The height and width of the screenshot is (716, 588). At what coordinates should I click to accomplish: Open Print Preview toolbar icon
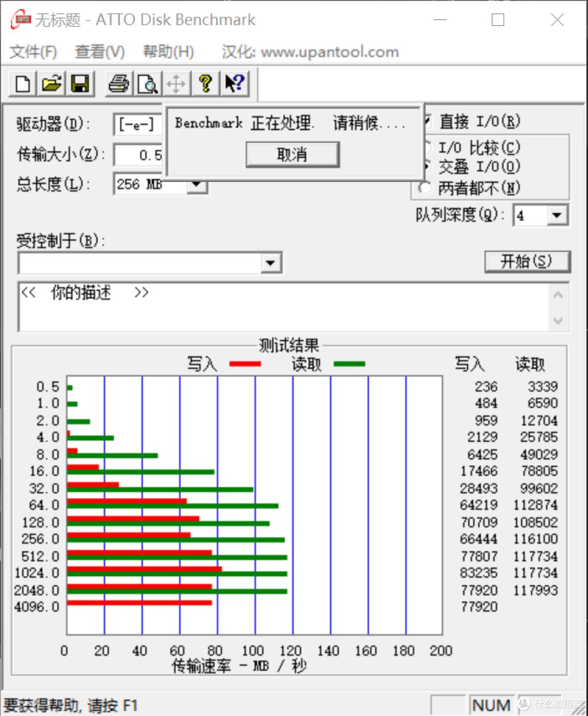click(148, 84)
